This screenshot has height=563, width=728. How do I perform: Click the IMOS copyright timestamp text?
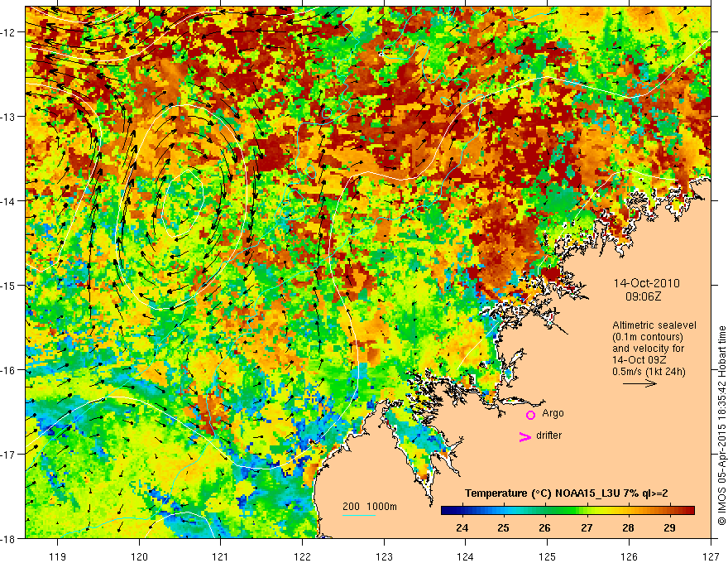721,426
